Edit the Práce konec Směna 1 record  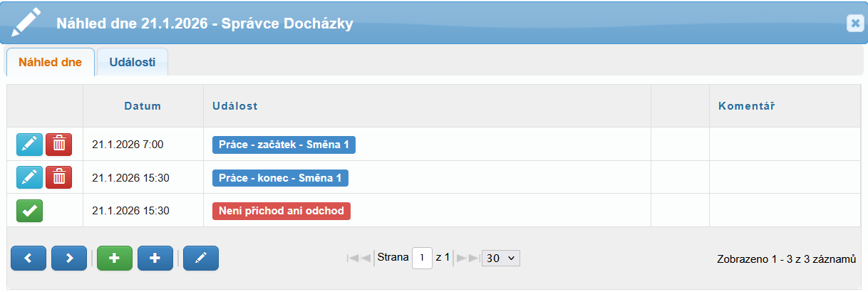tap(29, 177)
